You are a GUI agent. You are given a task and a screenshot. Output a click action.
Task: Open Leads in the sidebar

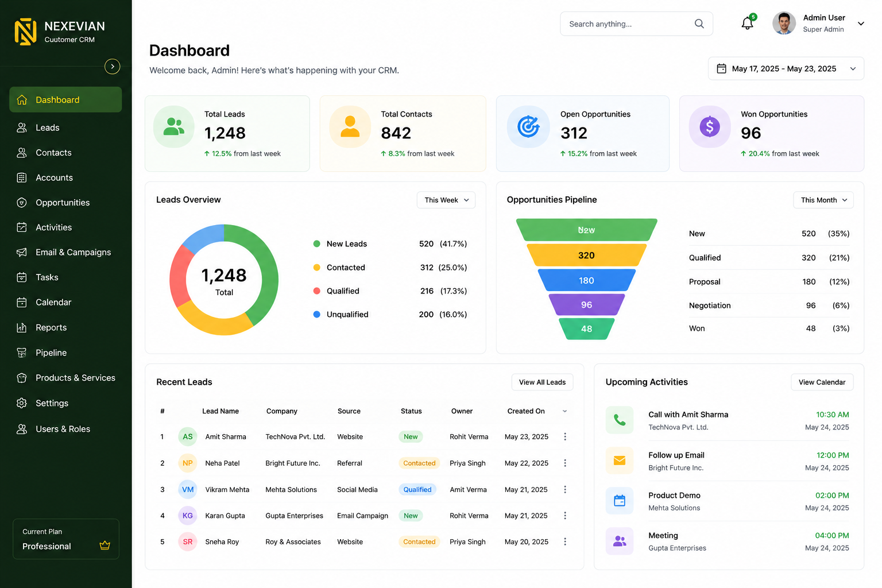(x=65, y=127)
